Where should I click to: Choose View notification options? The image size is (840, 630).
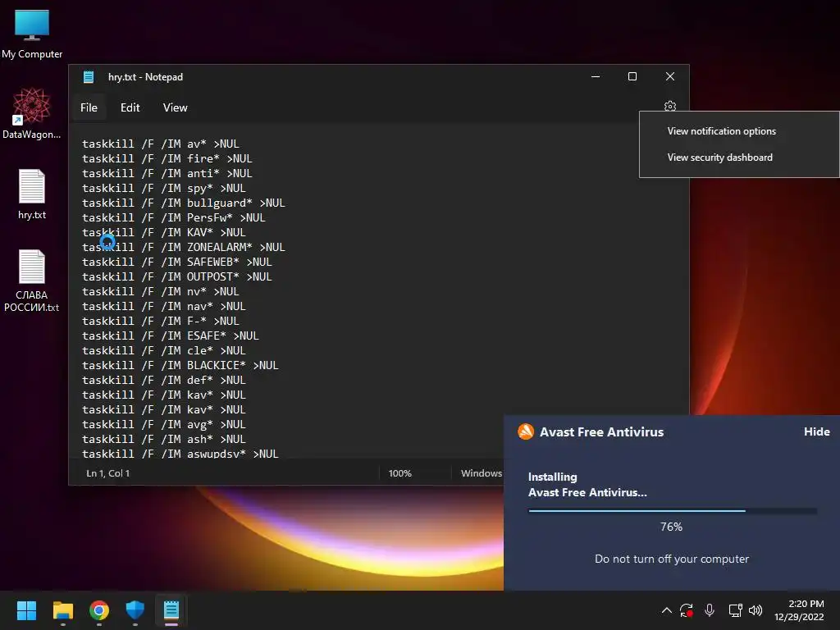pyautogui.click(x=722, y=131)
